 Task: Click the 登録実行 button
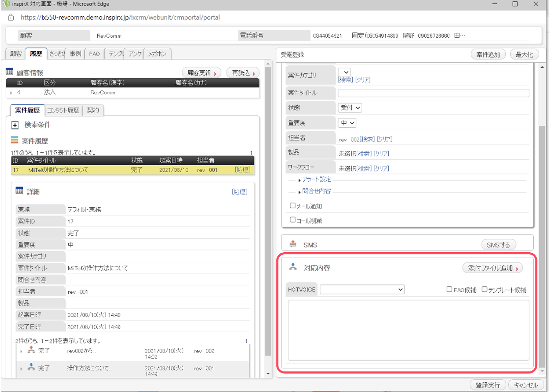(x=488, y=385)
